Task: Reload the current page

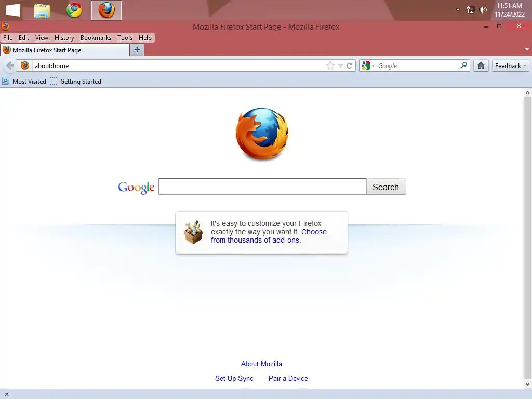Action: tap(349, 65)
